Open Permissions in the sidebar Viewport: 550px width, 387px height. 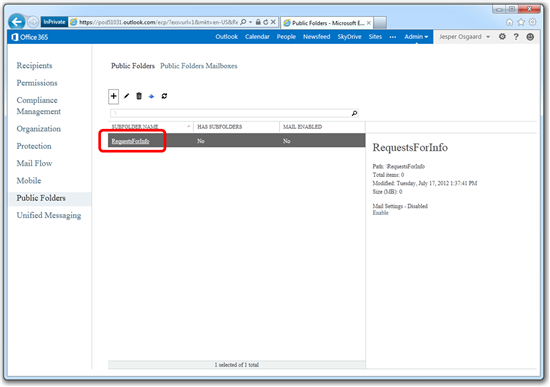(37, 83)
